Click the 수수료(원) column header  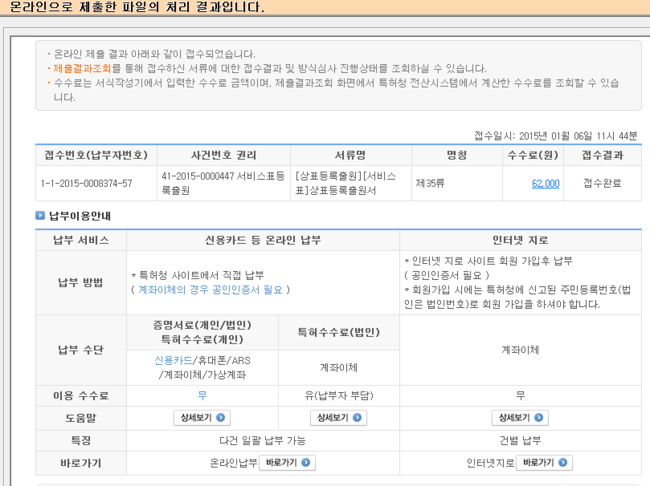532,155
